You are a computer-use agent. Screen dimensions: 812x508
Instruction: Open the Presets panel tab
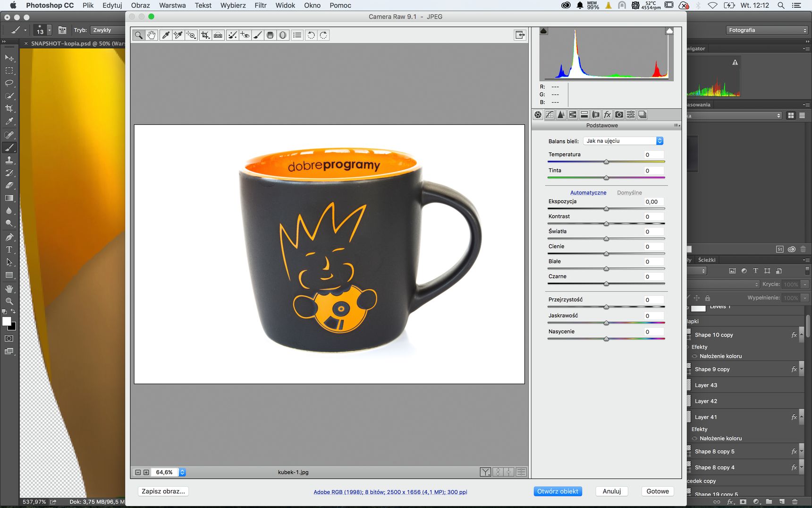[x=631, y=114]
